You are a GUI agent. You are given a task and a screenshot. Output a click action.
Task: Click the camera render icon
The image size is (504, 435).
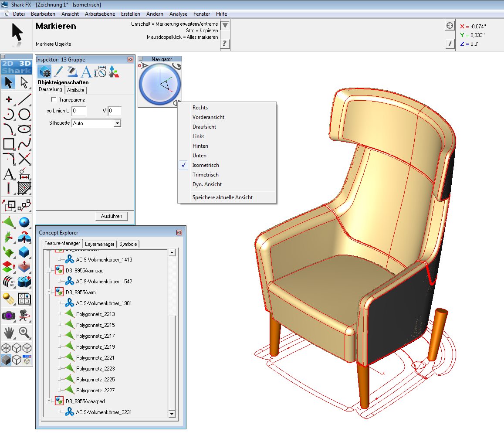pos(9,316)
